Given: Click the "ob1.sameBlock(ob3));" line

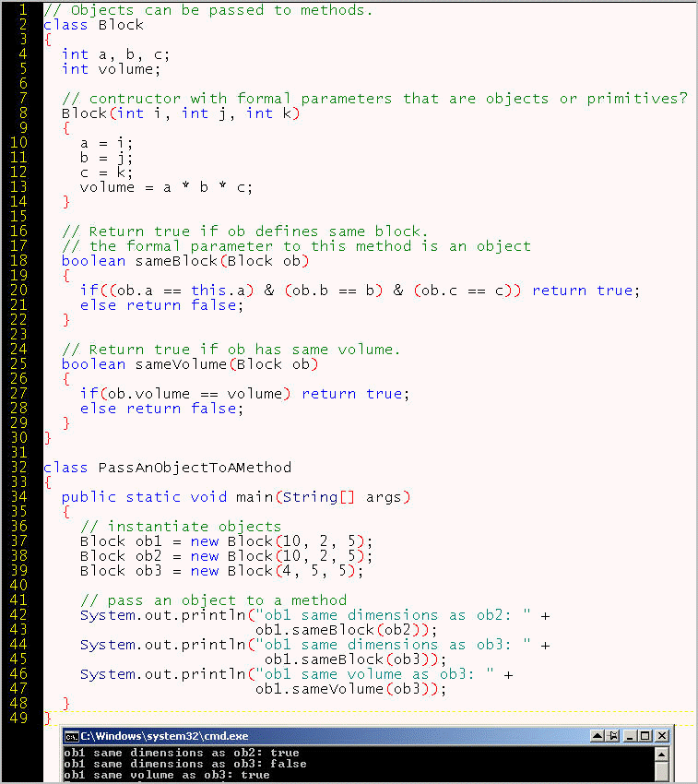Looking at the screenshot, I should [x=356, y=659].
